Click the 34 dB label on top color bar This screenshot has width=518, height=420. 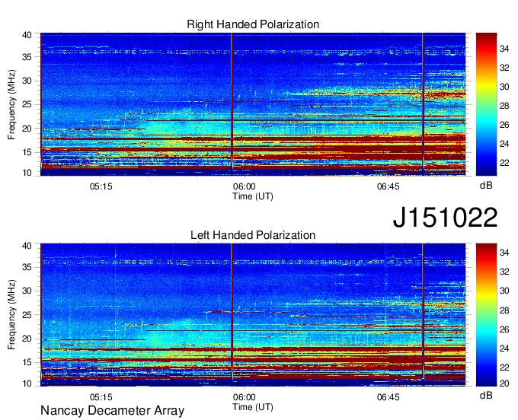(504, 49)
